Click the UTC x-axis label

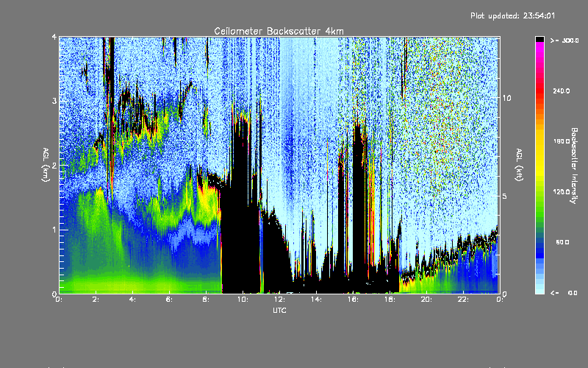click(x=279, y=310)
